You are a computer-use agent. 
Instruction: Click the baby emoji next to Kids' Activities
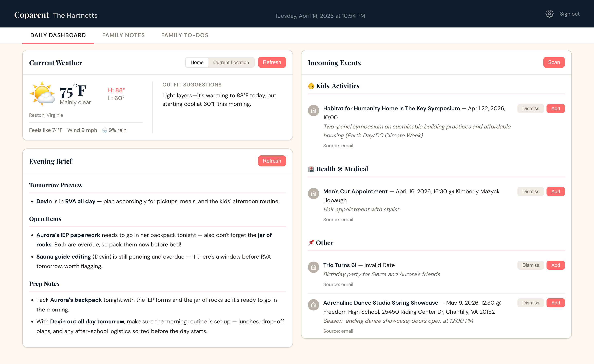pyautogui.click(x=311, y=86)
